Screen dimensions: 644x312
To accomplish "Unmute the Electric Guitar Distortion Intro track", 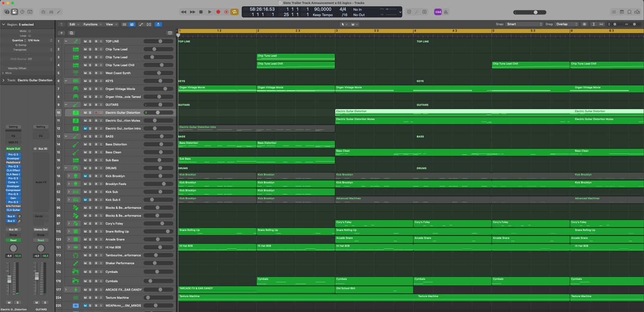I will point(85,128).
